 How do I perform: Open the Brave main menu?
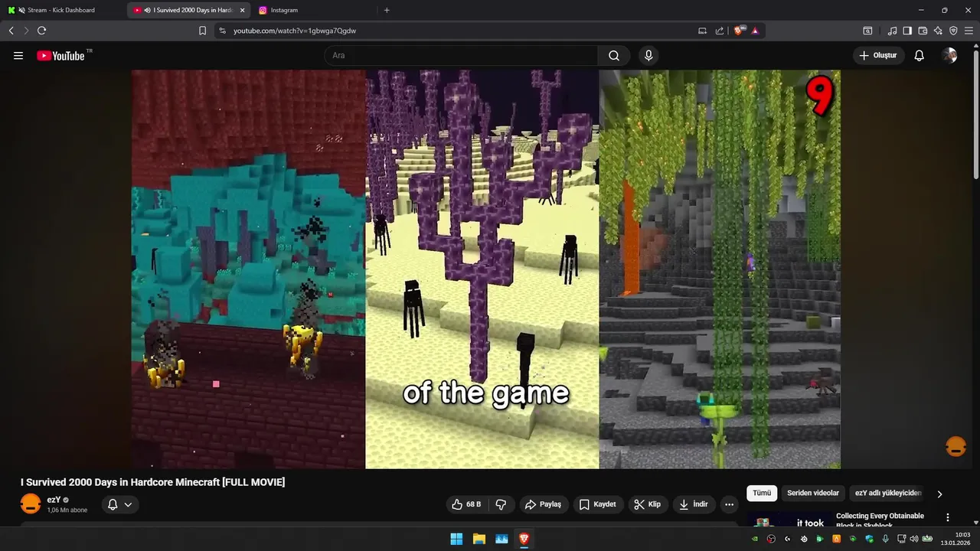point(969,31)
